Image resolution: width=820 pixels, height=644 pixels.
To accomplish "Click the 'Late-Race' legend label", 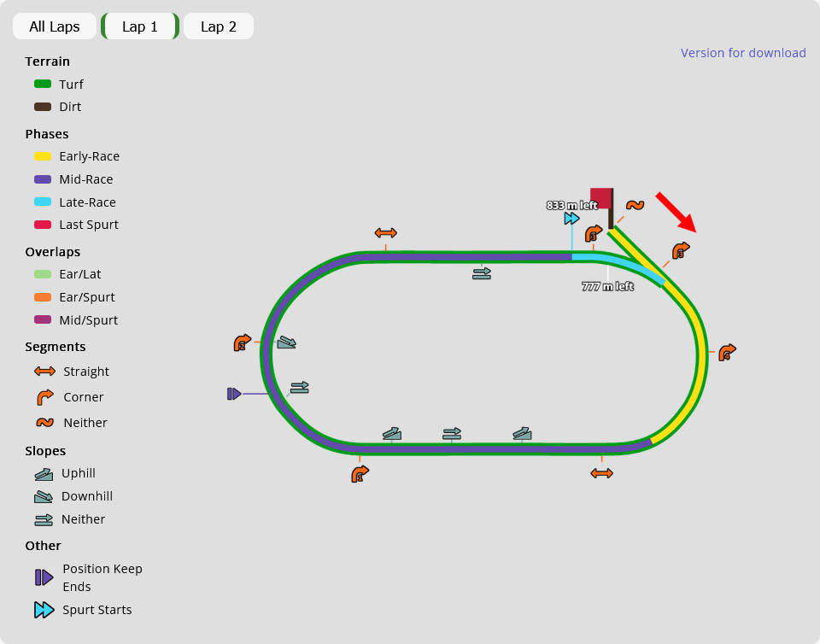I will coord(88,202).
